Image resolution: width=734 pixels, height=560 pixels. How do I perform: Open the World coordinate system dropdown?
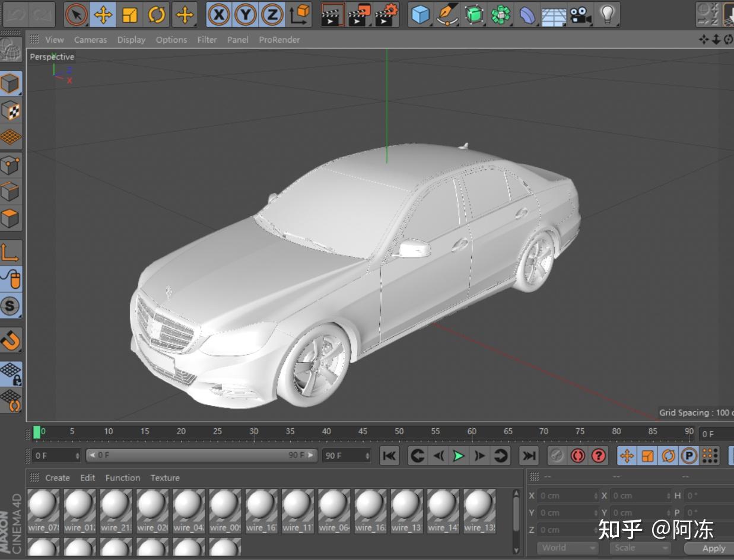567,548
